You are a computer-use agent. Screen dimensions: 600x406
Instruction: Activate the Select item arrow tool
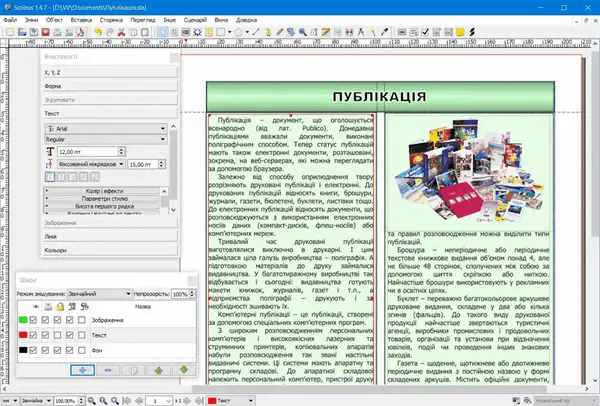click(x=162, y=32)
